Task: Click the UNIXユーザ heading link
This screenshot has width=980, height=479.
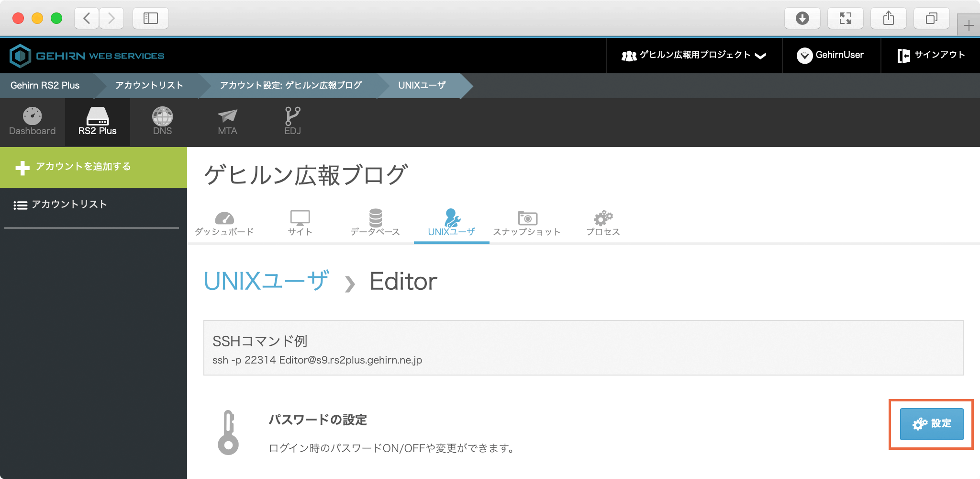Action: tap(266, 281)
